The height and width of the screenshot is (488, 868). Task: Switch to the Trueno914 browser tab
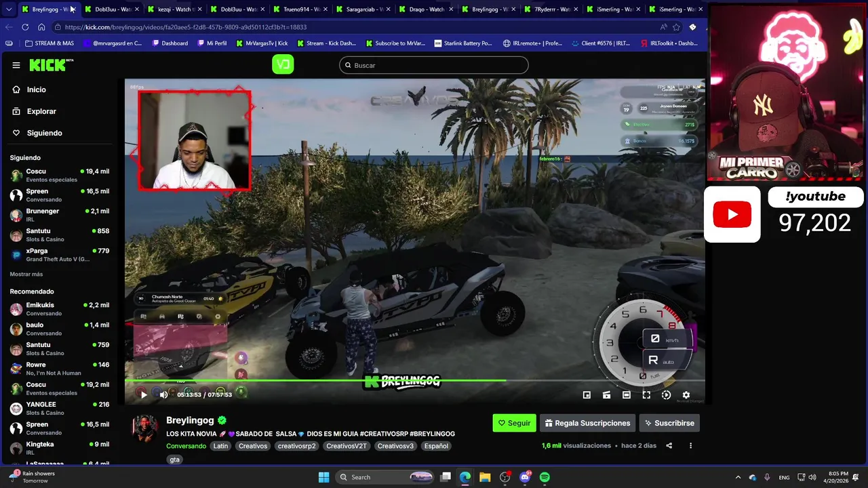pyautogui.click(x=300, y=9)
